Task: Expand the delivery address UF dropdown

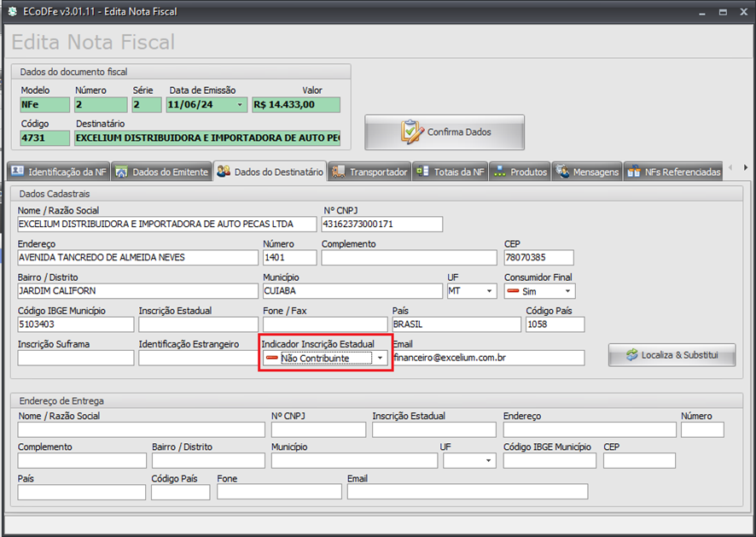Action: [489, 461]
